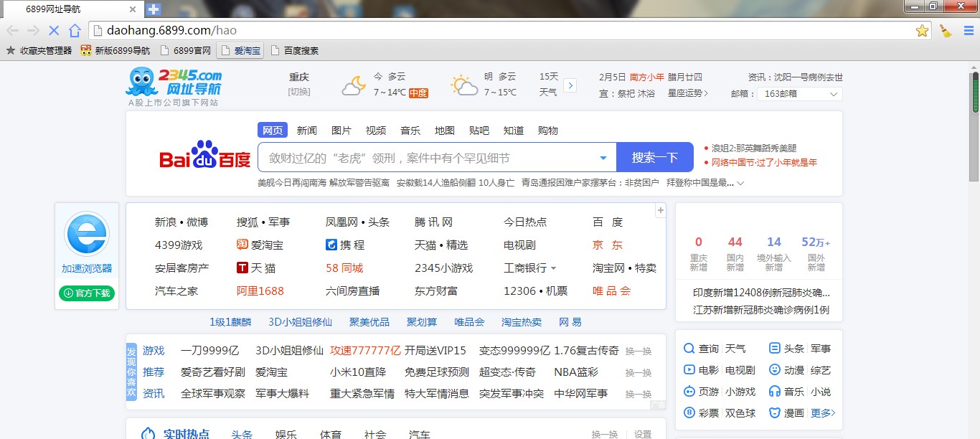Viewport: 980px width, 439px height.
Task: Open the 京东 link
Action: click(607, 245)
